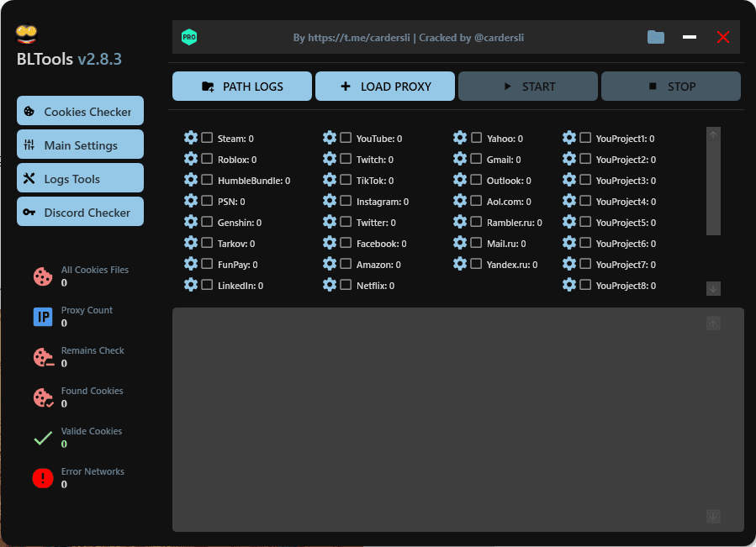Open the Steam settings gear icon
Image resolution: width=756 pixels, height=547 pixels.
[190, 138]
